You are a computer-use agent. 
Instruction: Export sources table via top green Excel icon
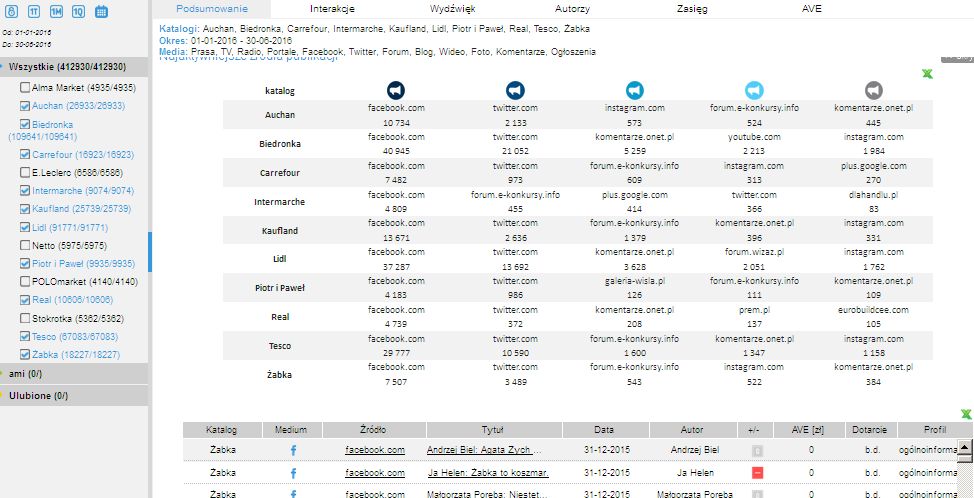click(926, 75)
